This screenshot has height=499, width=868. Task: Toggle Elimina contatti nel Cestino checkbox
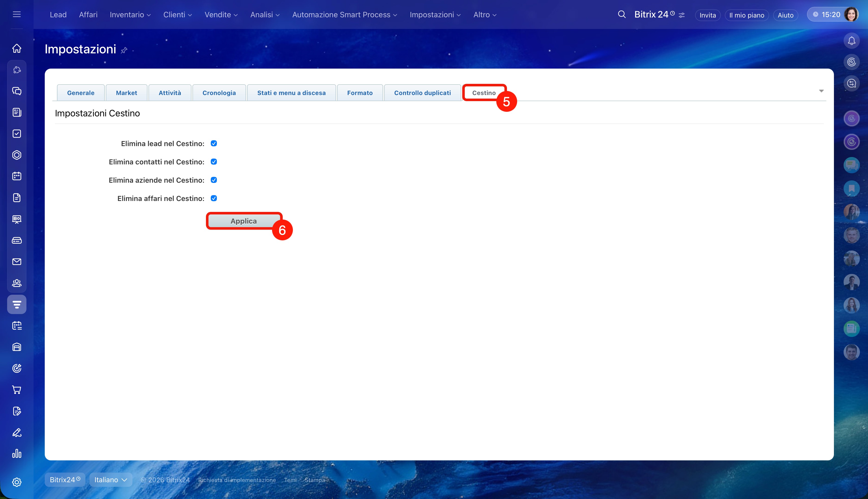click(x=214, y=162)
